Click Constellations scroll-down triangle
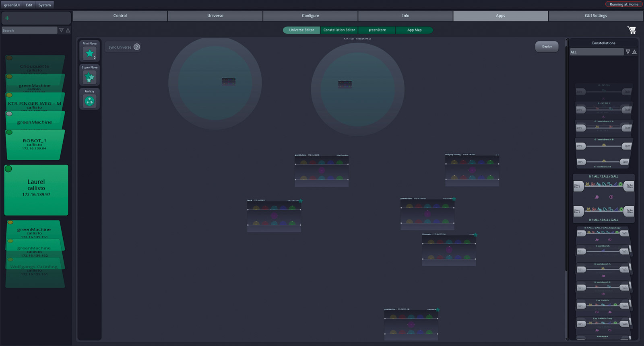 [627, 52]
